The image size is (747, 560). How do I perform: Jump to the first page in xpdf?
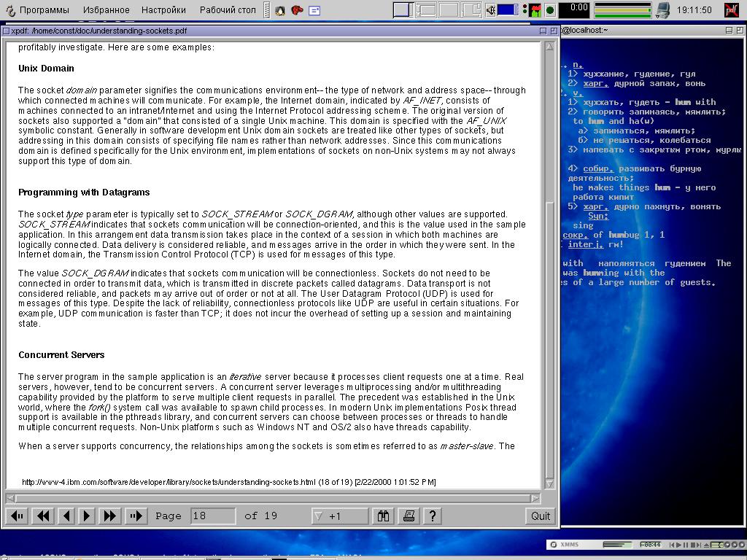pos(18,516)
